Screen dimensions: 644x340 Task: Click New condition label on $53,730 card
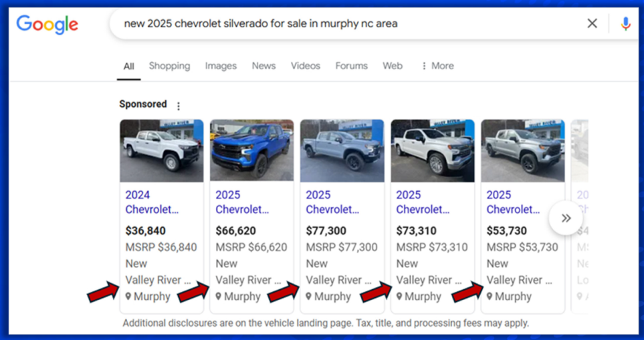498,264
